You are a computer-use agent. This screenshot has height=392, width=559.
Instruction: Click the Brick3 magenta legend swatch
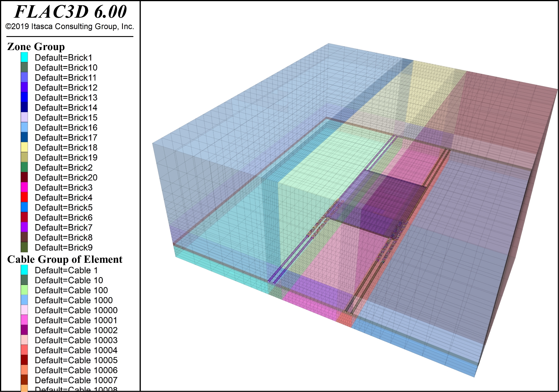click(x=24, y=187)
